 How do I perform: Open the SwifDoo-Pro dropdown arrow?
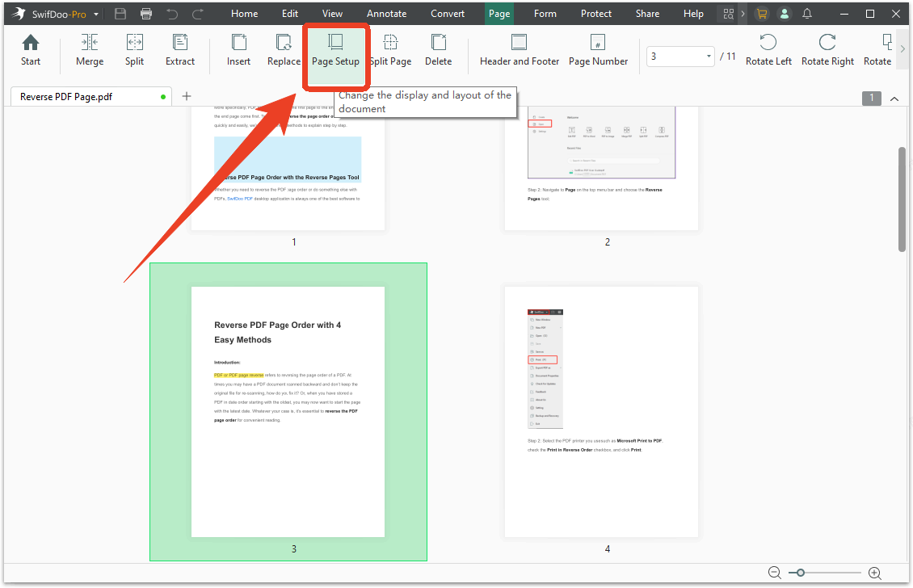point(96,14)
